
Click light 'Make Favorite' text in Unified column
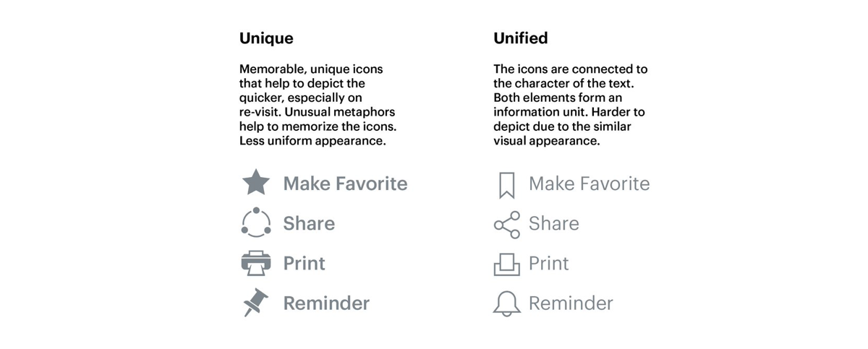click(589, 184)
